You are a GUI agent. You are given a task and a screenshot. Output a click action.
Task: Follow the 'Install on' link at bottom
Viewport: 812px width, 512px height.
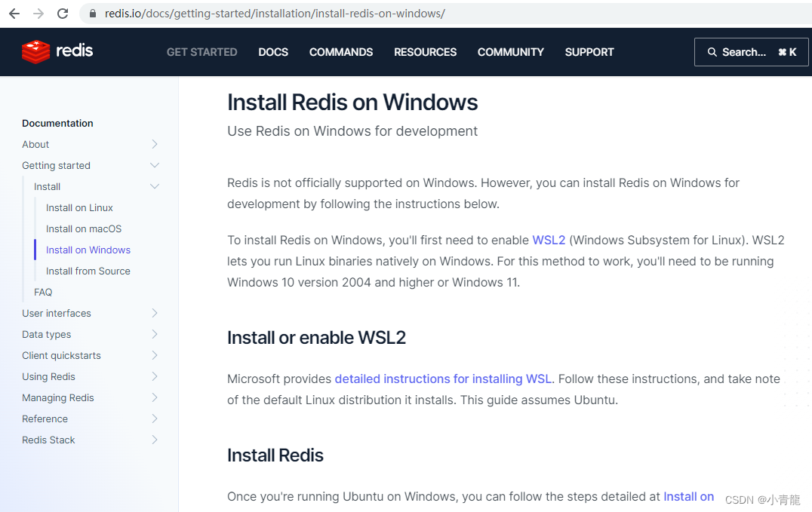point(688,496)
